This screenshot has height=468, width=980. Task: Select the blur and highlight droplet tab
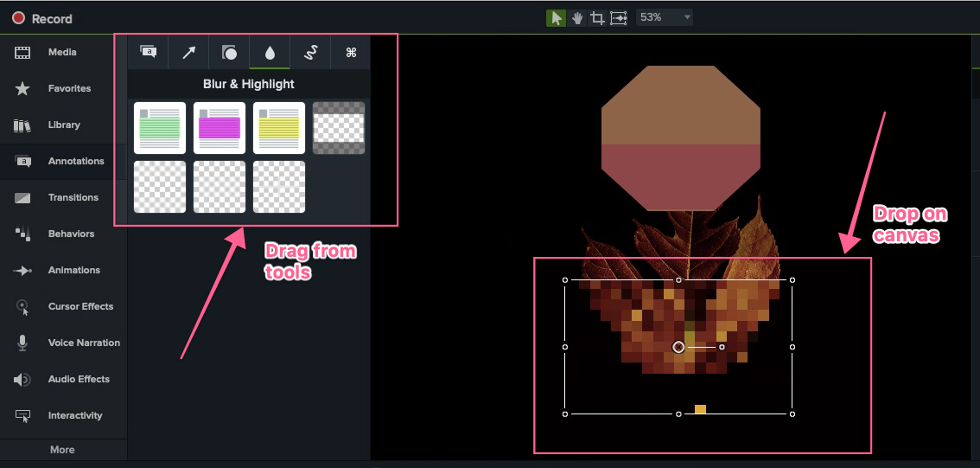[x=270, y=53]
